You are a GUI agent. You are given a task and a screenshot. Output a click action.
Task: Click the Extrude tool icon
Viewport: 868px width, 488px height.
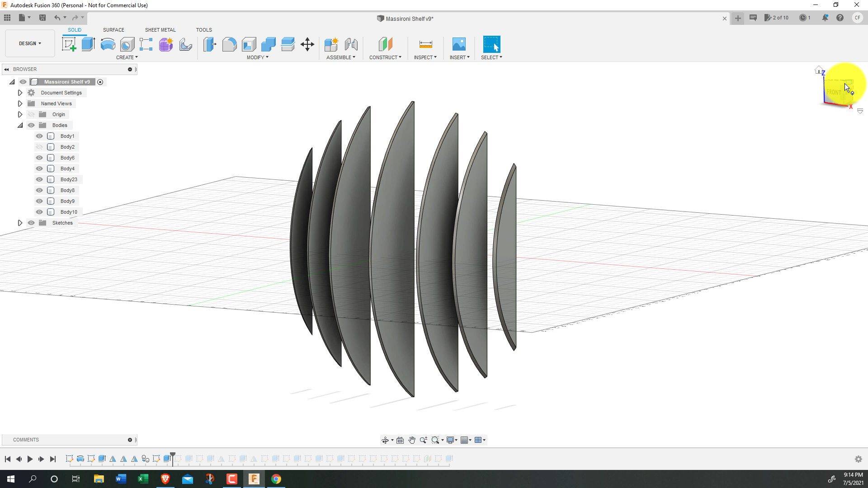88,44
